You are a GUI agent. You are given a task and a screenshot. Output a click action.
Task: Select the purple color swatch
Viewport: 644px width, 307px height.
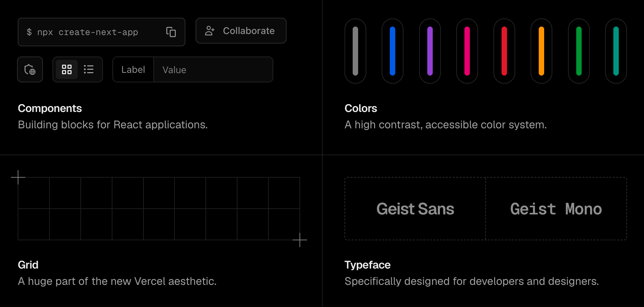point(430,51)
